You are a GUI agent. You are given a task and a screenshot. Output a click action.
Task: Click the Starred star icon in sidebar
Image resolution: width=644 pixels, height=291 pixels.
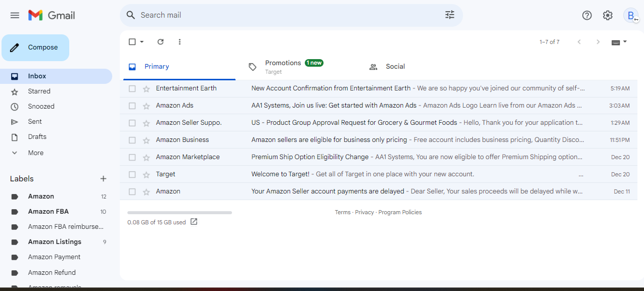tap(15, 91)
